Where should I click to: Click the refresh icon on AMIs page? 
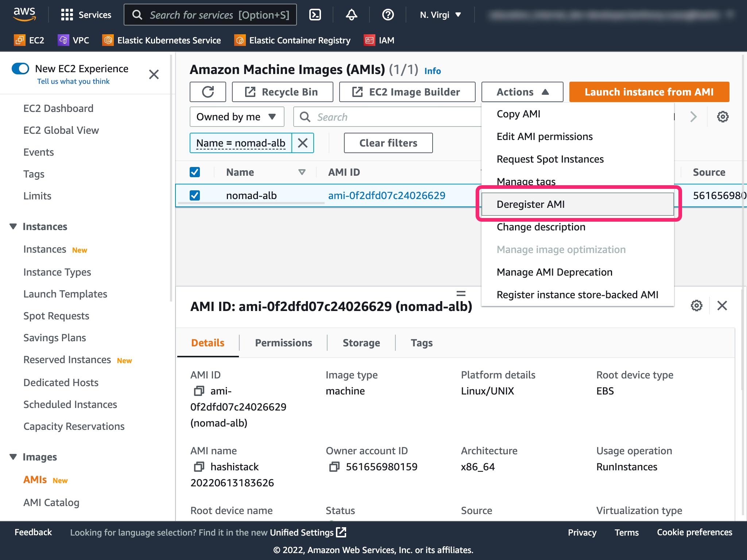click(x=208, y=92)
